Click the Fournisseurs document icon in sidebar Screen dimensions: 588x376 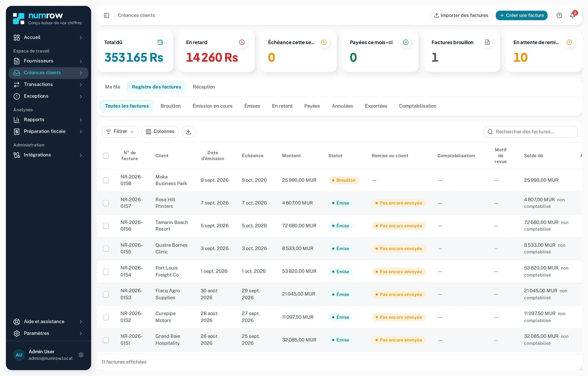(17, 61)
